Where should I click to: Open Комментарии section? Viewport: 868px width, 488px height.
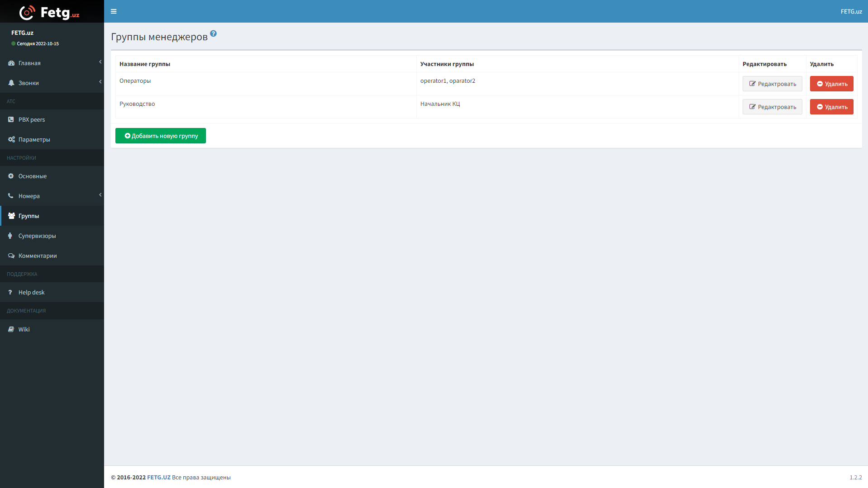38,256
